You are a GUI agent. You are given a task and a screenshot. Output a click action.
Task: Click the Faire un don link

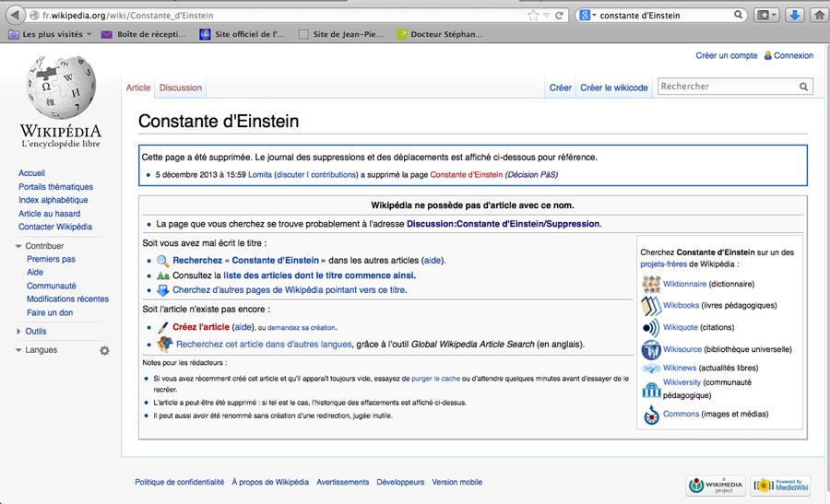point(50,313)
